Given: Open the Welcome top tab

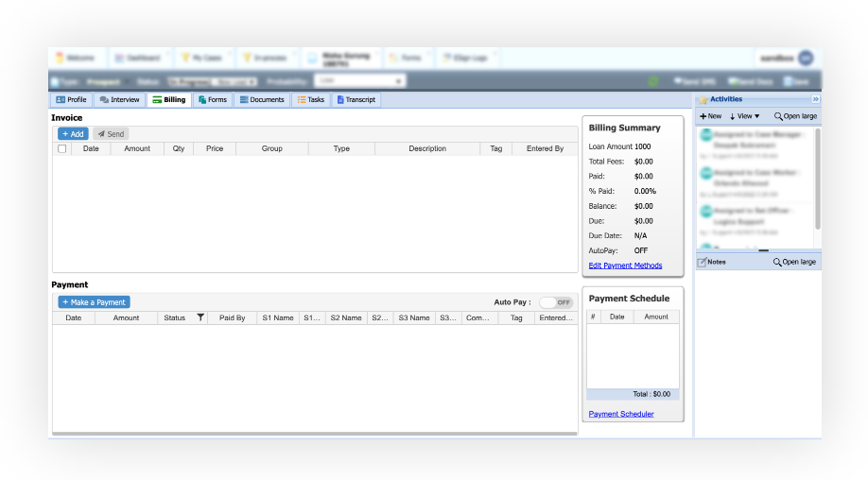Looking at the screenshot, I should coord(76,58).
